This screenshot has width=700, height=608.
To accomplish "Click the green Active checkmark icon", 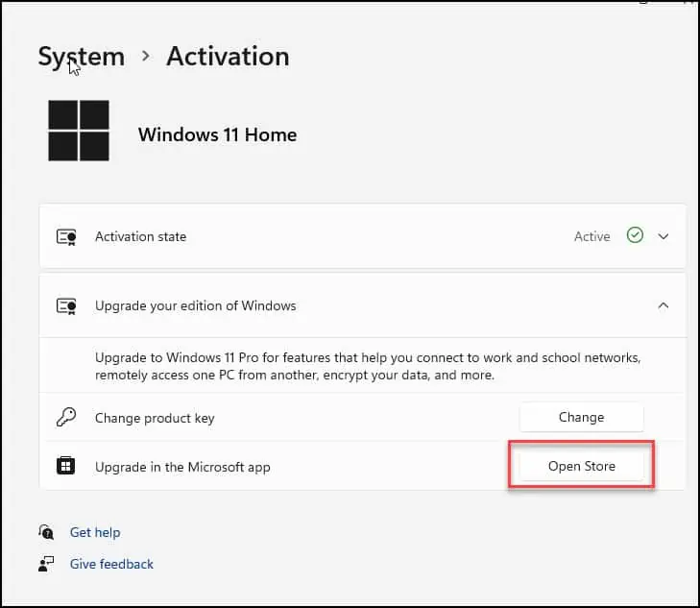I will [635, 235].
